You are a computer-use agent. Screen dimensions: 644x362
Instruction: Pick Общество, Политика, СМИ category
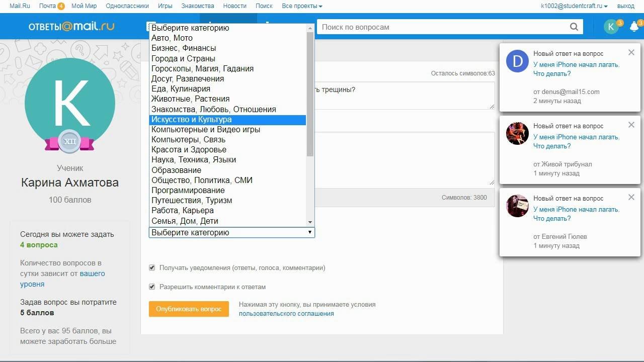coord(228,180)
